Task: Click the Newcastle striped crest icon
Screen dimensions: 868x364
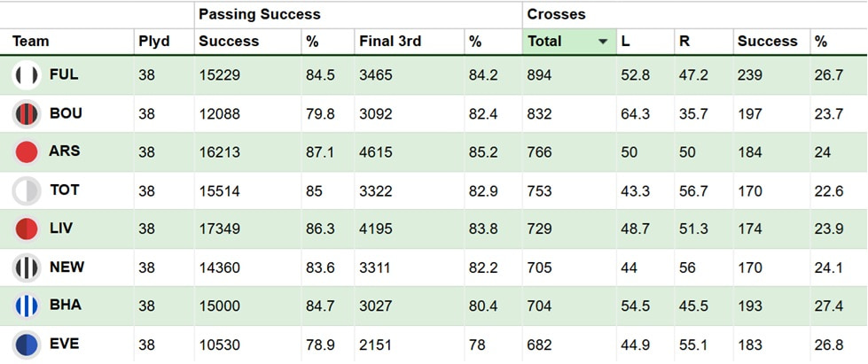Action: 27,267
